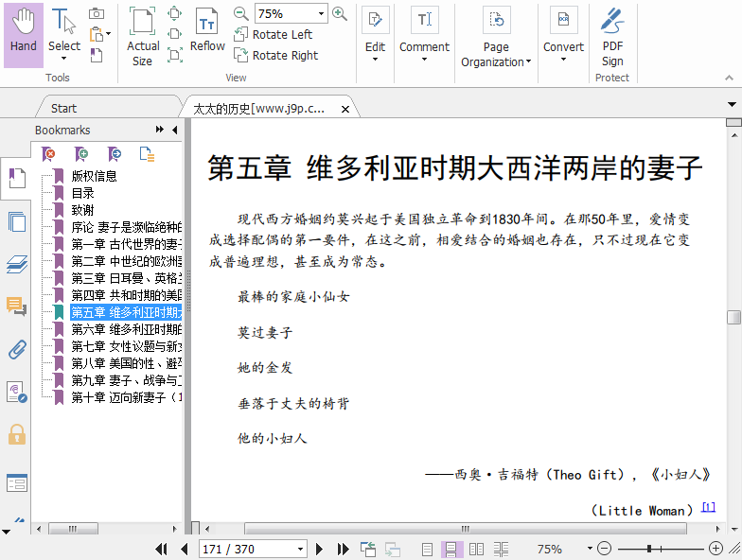742x560 pixels.
Task: Activate the Hand tool
Action: coord(23,34)
